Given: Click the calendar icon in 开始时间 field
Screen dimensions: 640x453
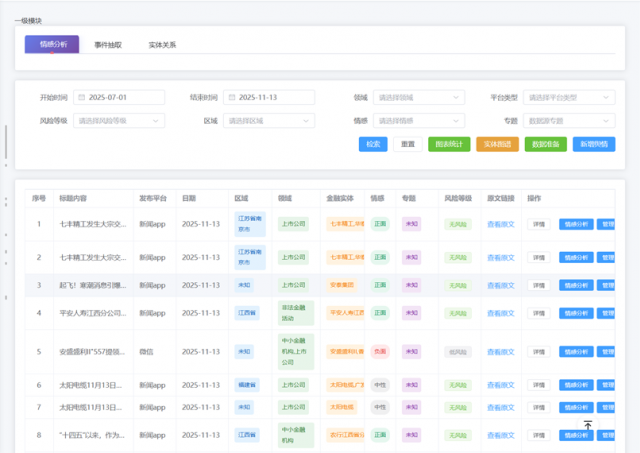Looking at the screenshot, I should (81, 98).
